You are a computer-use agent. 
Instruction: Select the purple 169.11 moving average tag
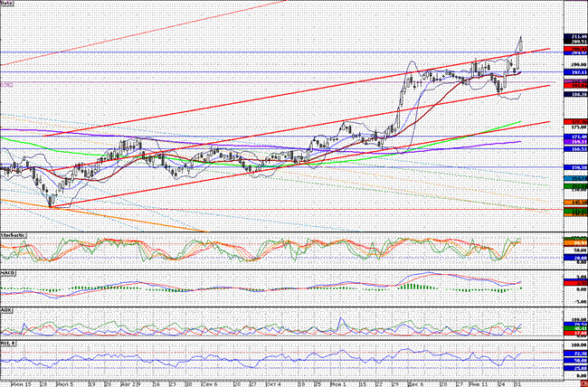575,142
